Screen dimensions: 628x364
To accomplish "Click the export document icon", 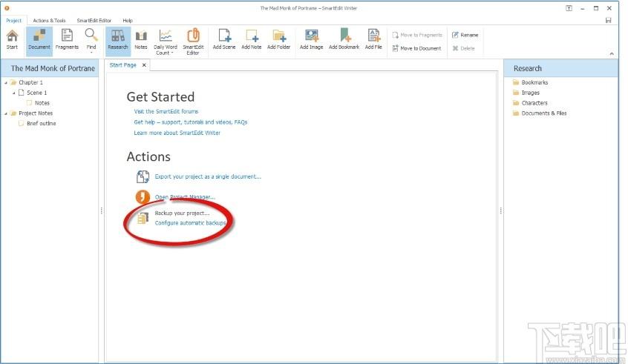I will [143, 176].
